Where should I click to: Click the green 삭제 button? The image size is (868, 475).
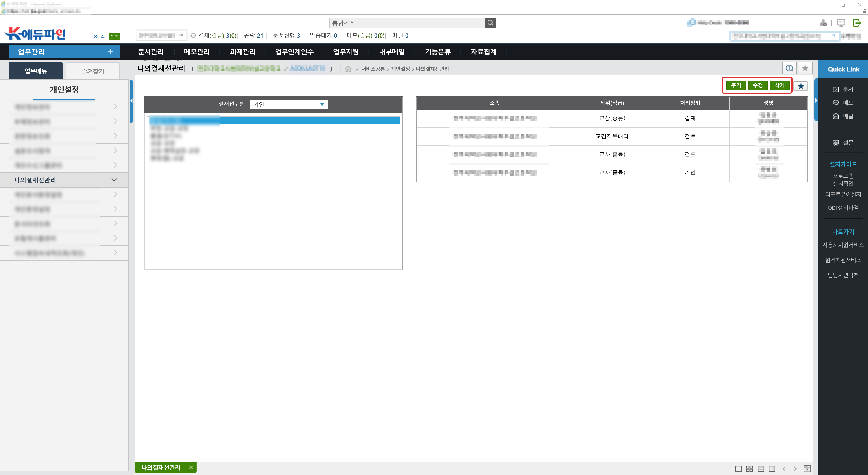779,85
